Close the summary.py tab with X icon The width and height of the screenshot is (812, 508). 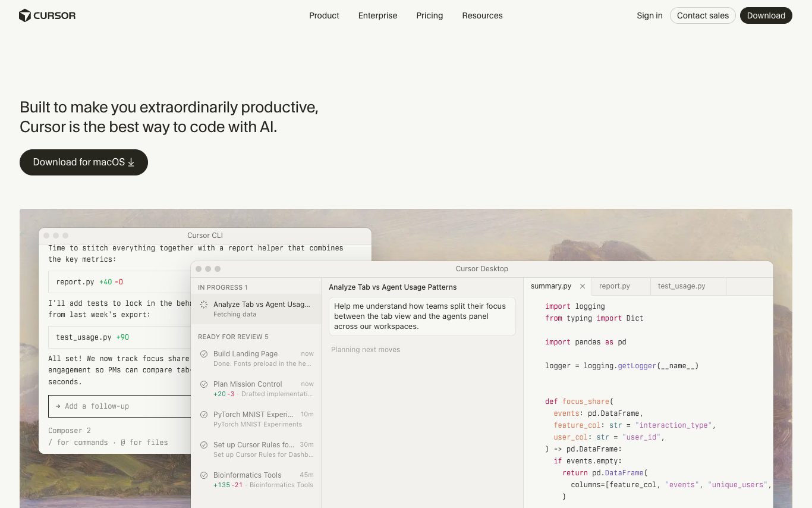pos(583,286)
